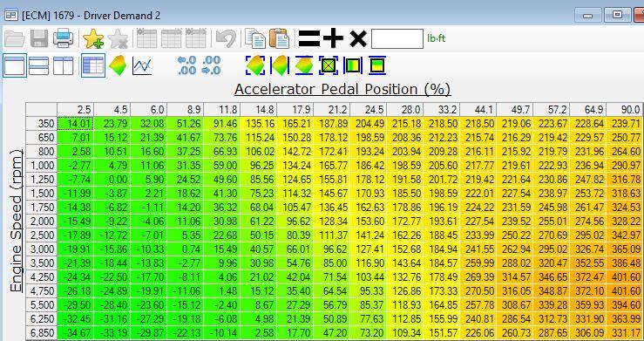The height and width of the screenshot is (341, 644).
Task: Apply the plus (add value) operator
Action: coord(333,38)
